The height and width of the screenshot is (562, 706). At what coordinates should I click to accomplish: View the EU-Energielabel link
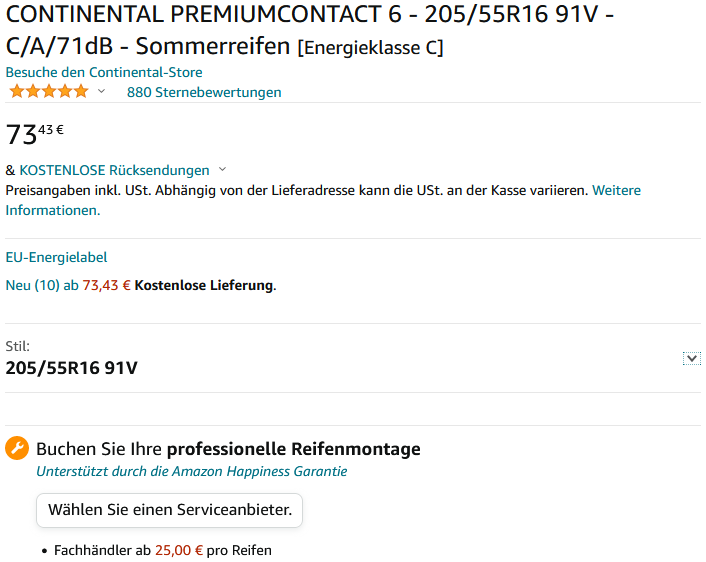56,257
